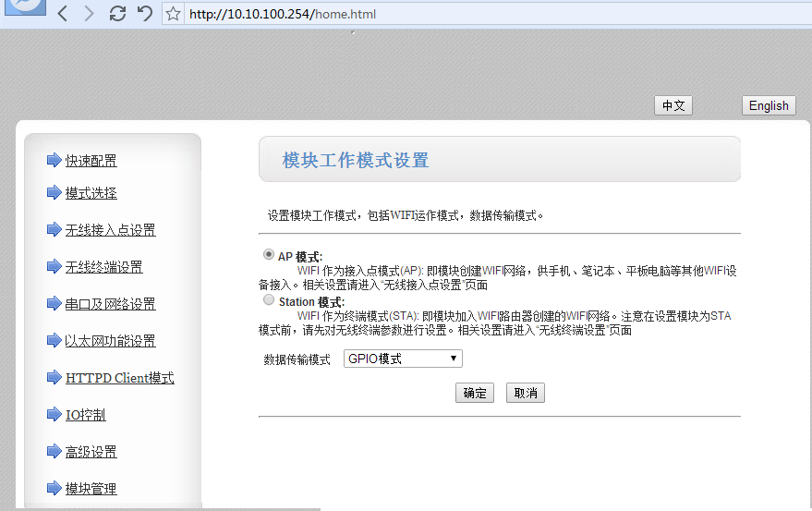Open 模式选择 in the sidebar
This screenshot has width=812, height=511.
coord(91,193)
